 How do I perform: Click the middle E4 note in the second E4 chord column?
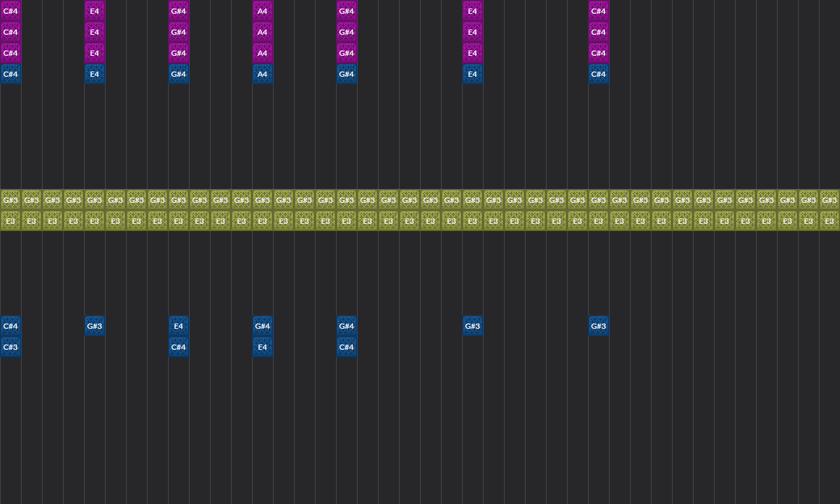click(x=472, y=32)
